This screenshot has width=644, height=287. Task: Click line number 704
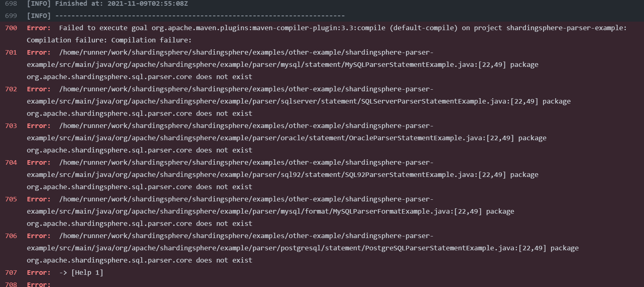coord(11,163)
